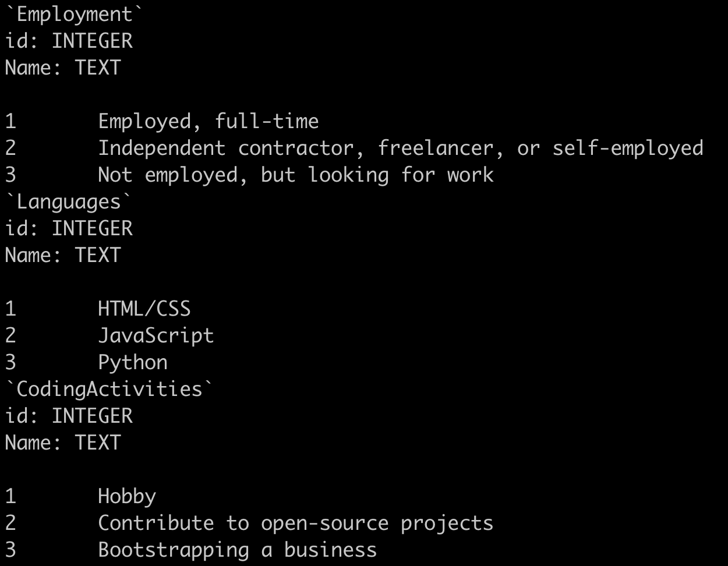The image size is (728, 566).
Task: Select the "Employed, full-time" row text
Action: pyautogui.click(x=208, y=121)
